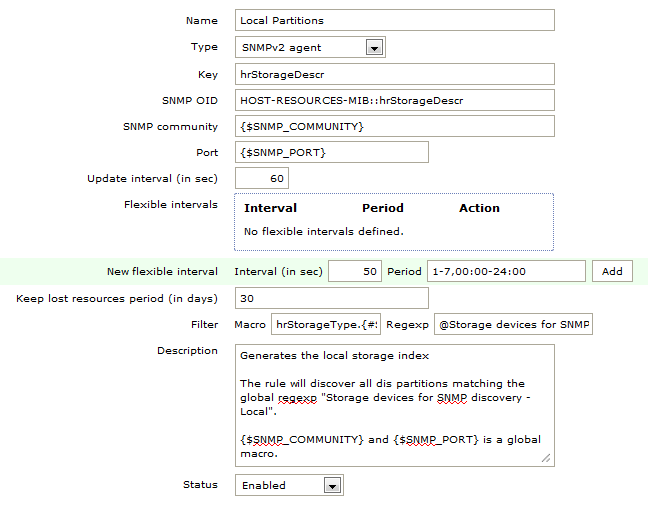Click the Period column header
The width and height of the screenshot is (648, 505).
(383, 208)
